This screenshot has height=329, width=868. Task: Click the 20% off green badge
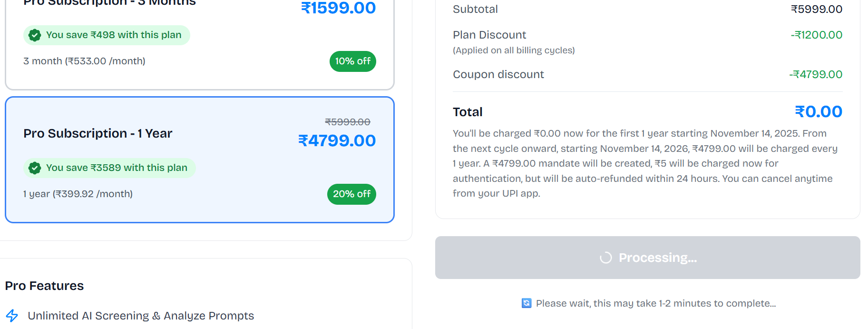tap(351, 194)
